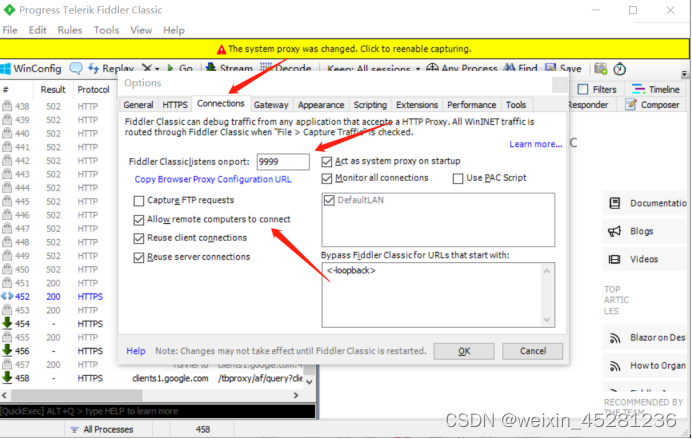Toggle Act as system proxy on startup
The width and height of the screenshot is (692, 439).
coord(391,161)
